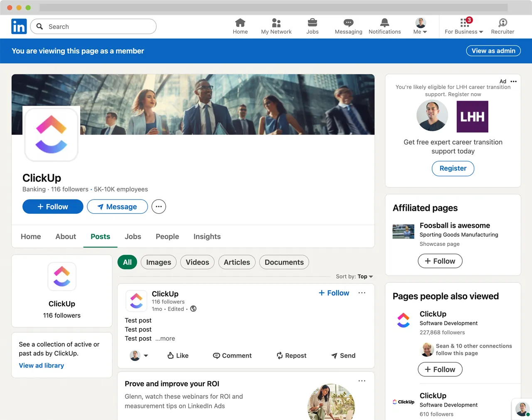The image size is (532, 420).
Task: Expand the test post with the more link
Action: coord(165,338)
